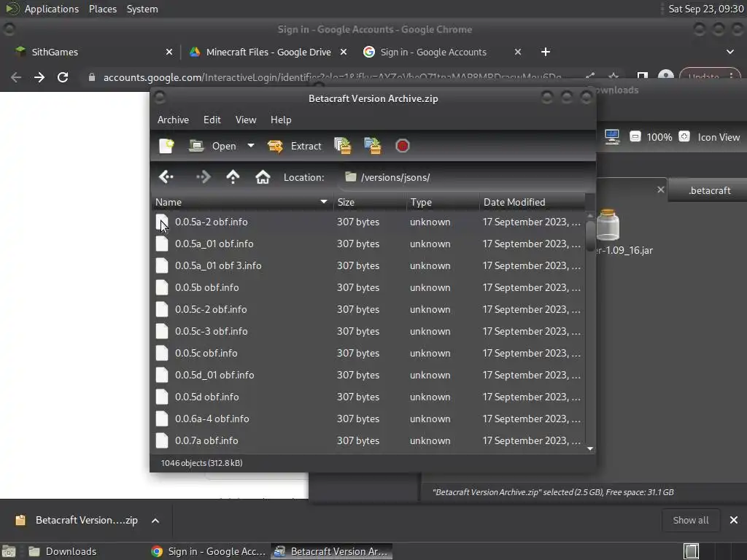The height and width of the screenshot is (560, 747).
Task: Click the archive list vertical scrollbar thumb
Action: click(590, 235)
